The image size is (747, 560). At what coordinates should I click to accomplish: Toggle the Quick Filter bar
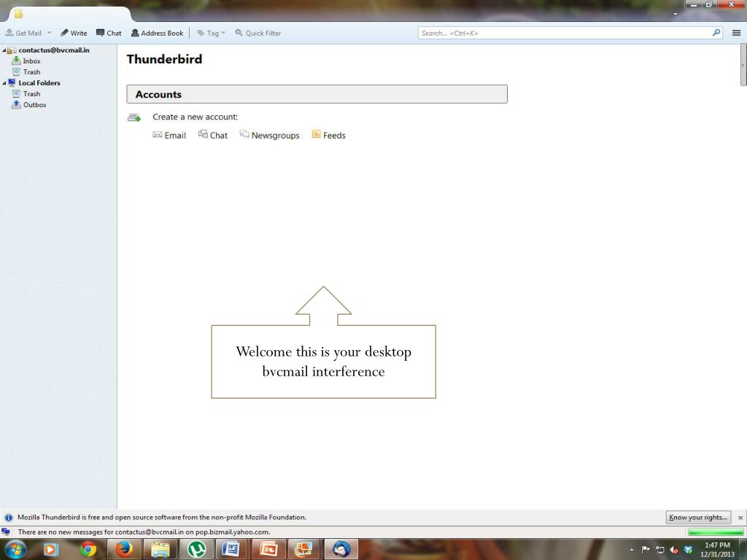[258, 33]
